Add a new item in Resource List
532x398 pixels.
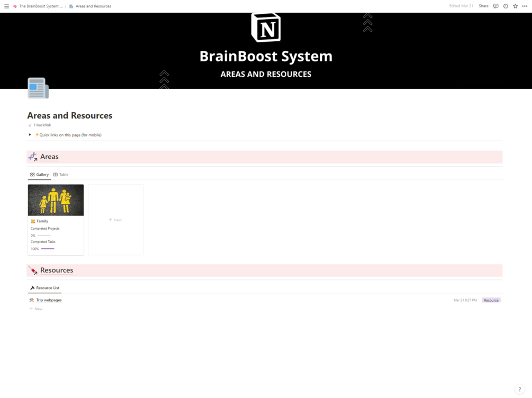pos(36,309)
